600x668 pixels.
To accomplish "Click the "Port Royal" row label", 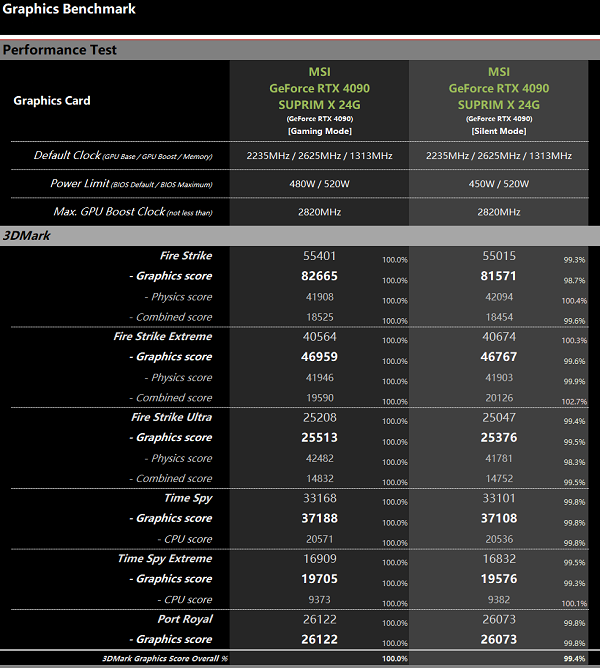I will [x=185, y=619].
